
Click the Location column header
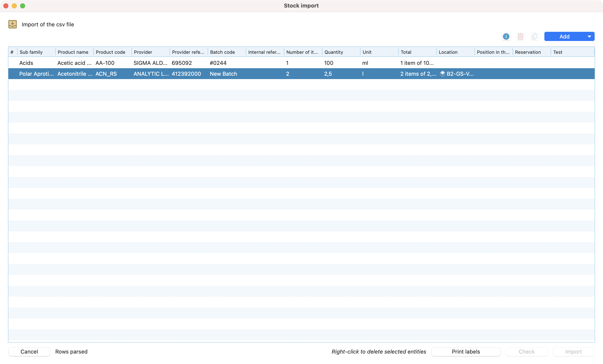point(448,52)
